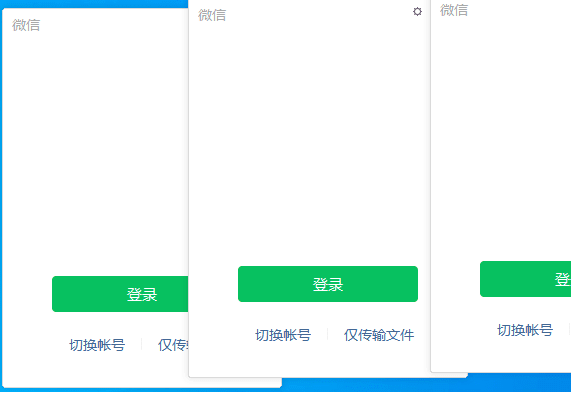Choose 切换帐号 in the right WeChat window
571x393 pixels.
click(525, 330)
